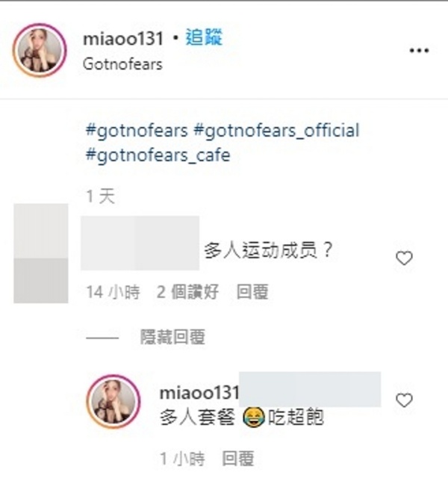Reply to miaoo131's 1 小時 comment

(238, 459)
